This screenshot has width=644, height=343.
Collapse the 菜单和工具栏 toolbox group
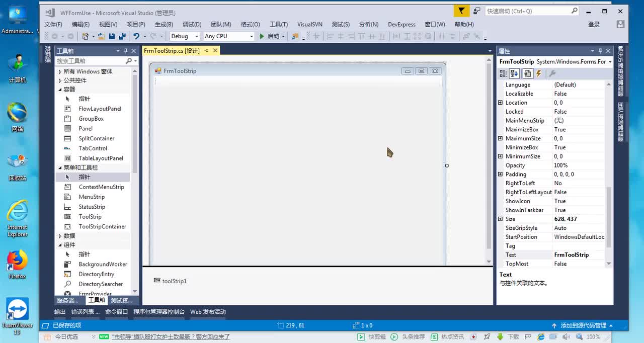tap(60, 168)
